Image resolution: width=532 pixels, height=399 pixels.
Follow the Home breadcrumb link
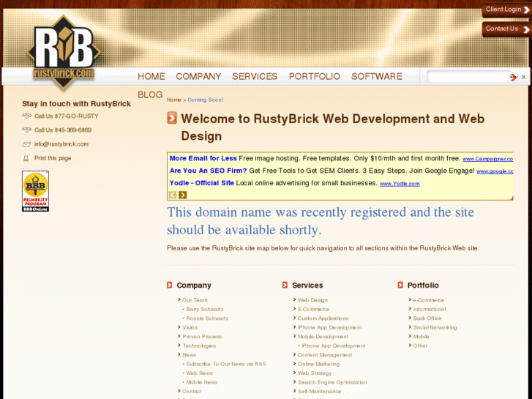pos(173,100)
